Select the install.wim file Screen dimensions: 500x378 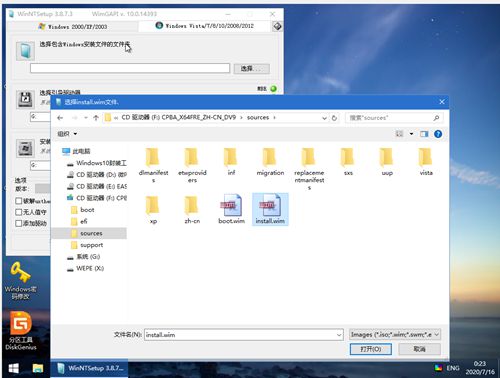270,210
